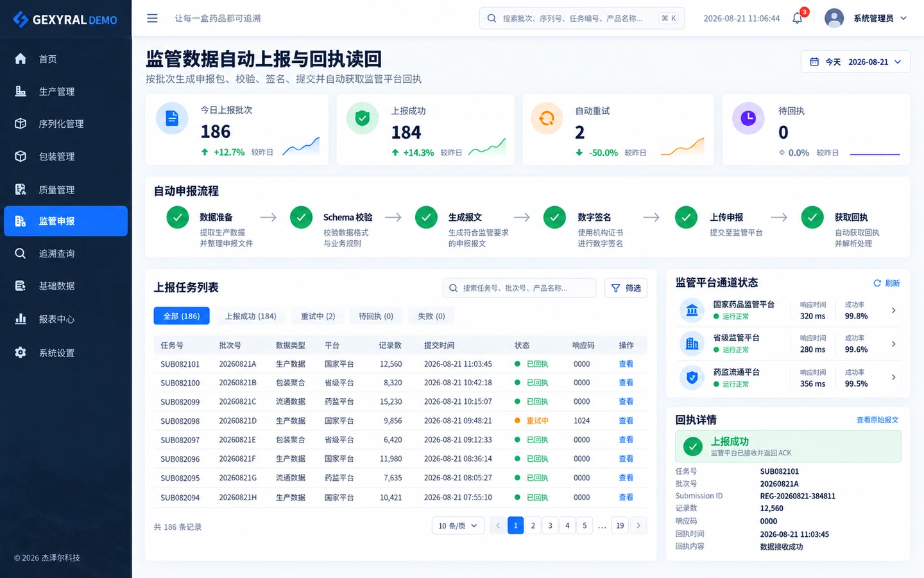Click the 追溯查询 magnifier icon

click(x=21, y=253)
